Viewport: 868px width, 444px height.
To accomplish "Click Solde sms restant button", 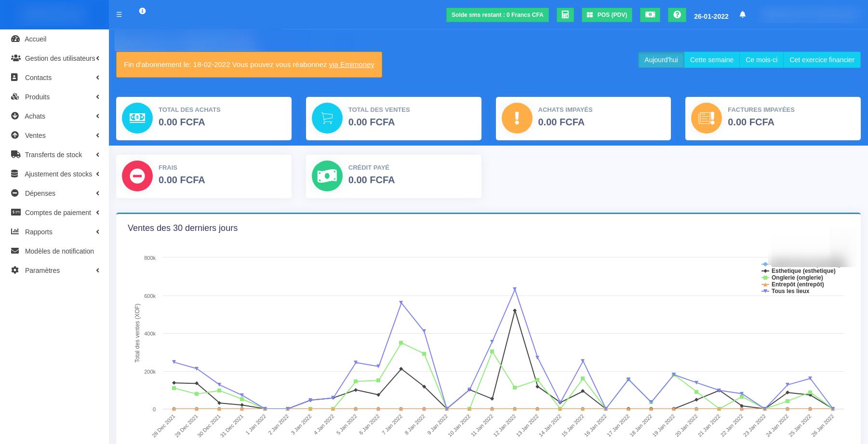I will click(497, 15).
